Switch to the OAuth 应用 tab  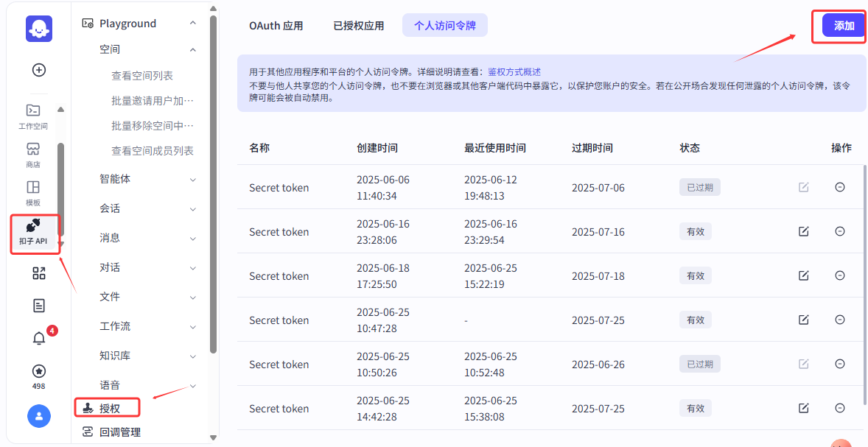click(276, 26)
